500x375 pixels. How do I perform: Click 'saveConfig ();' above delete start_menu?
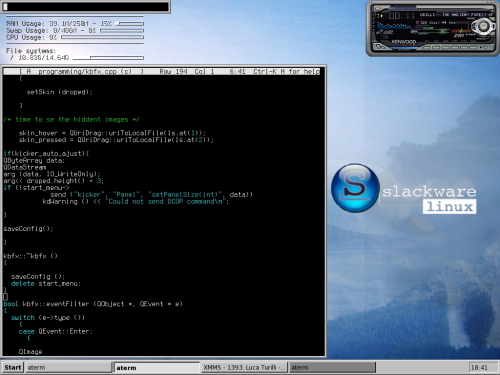click(x=38, y=277)
